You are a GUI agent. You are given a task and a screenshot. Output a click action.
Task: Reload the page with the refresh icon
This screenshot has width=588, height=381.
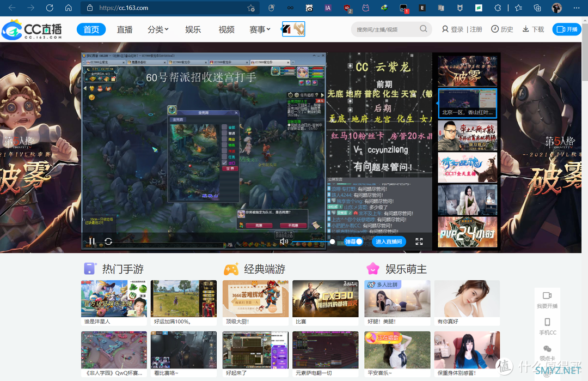point(50,8)
